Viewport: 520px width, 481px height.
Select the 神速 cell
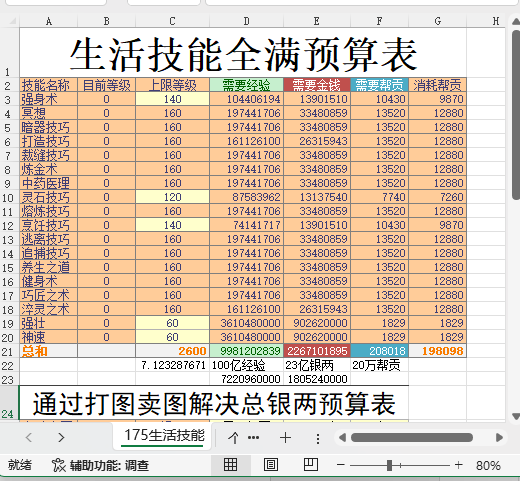(49, 337)
